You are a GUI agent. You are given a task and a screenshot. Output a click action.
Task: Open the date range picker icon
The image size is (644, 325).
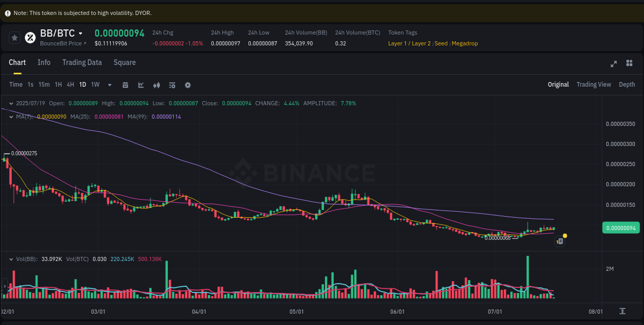(126, 85)
